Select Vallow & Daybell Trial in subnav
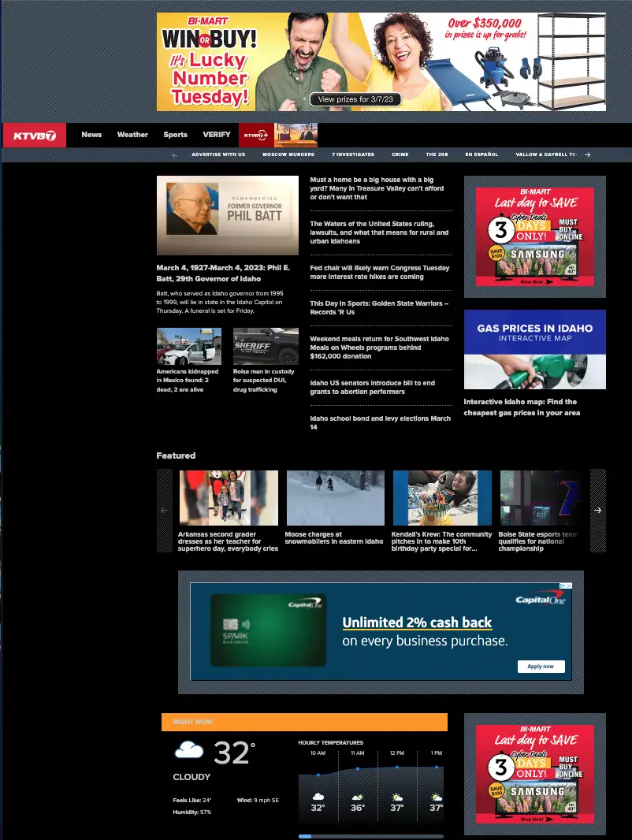Viewport: 632px width, 840px height. (546, 154)
